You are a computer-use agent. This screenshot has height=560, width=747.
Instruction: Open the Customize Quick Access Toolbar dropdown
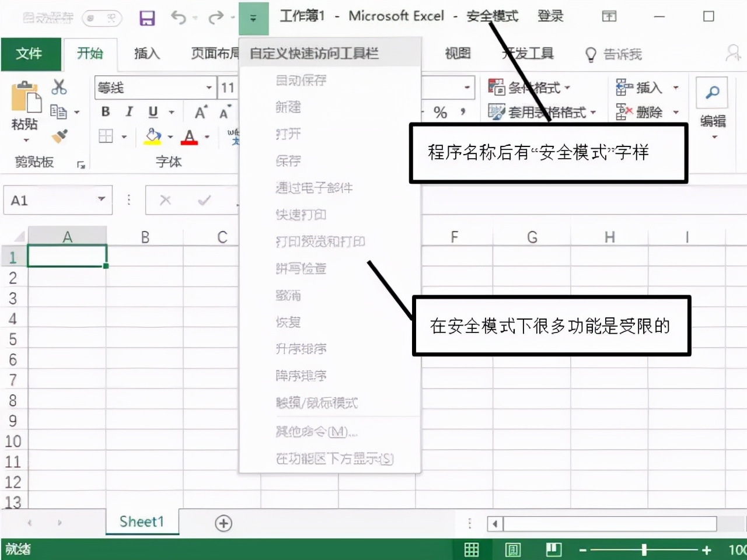point(253,18)
